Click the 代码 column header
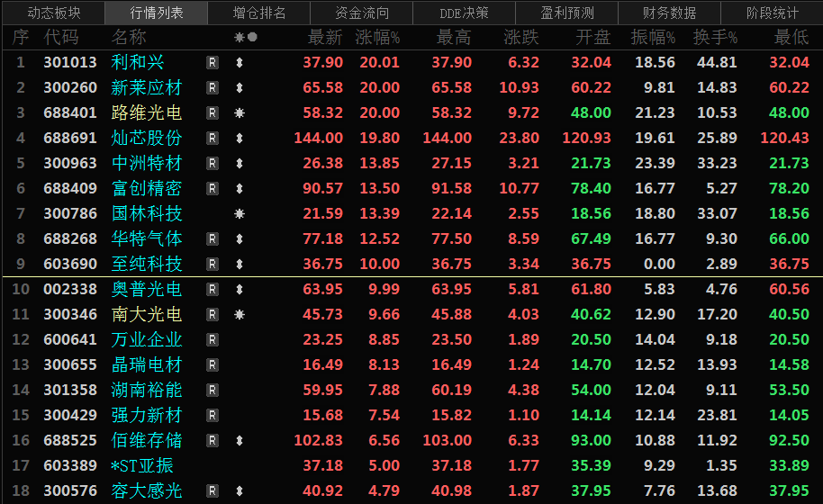The height and width of the screenshot is (504, 823). 61,37
